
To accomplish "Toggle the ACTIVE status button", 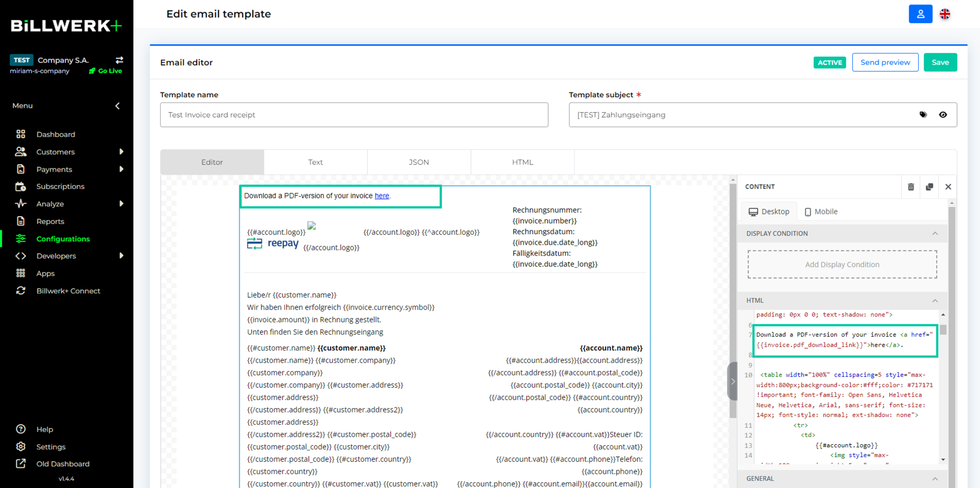I will coord(829,62).
